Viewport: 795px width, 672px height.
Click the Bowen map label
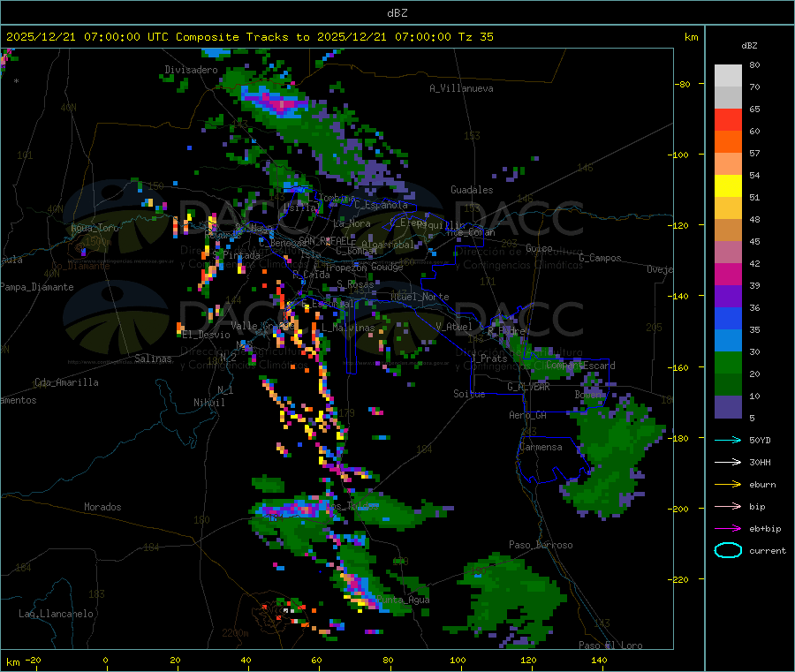click(588, 394)
